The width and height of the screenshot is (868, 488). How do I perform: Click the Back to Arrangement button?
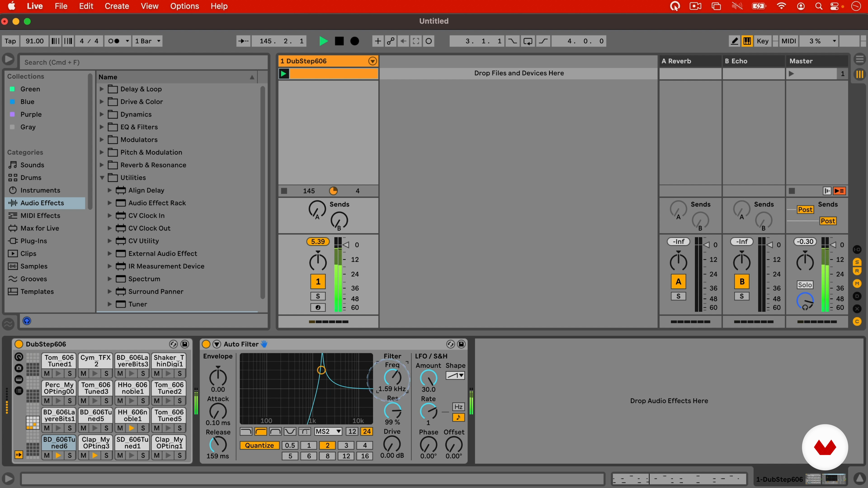839,191
